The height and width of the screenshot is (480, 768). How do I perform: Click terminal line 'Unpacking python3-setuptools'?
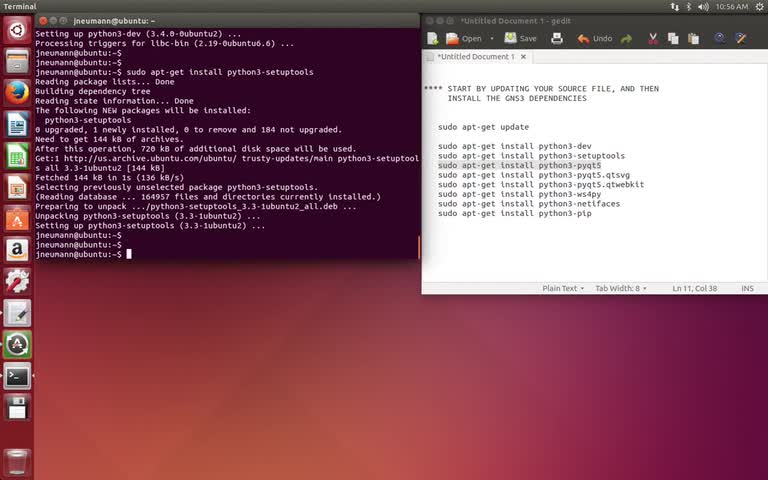(147, 216)
